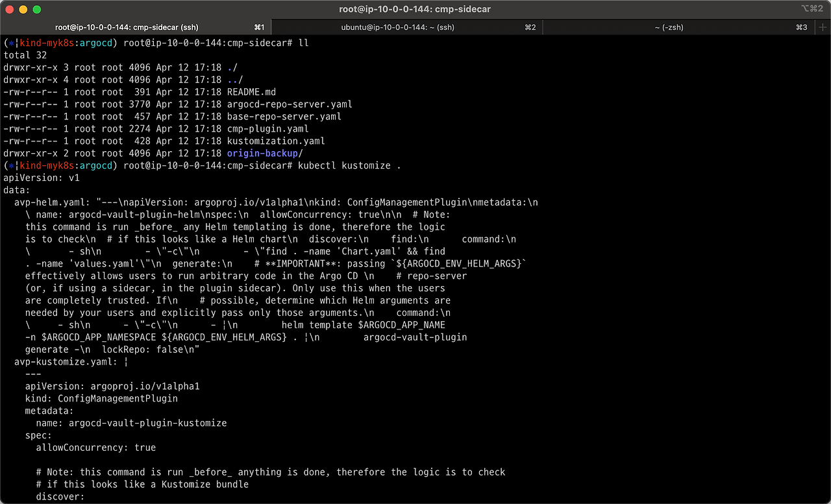Click the green fullscreen window button
The image size is (831, 504).
[36, 9]
